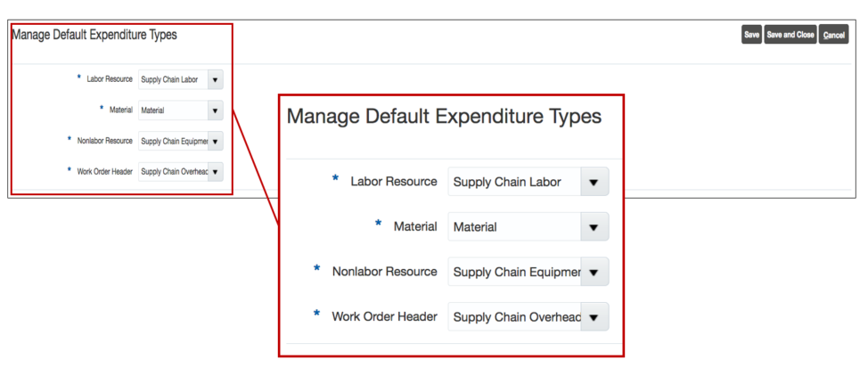Open Labor Resource dropdown arrow in enlarged callout

pyautogui.click(x=594, y=182)
